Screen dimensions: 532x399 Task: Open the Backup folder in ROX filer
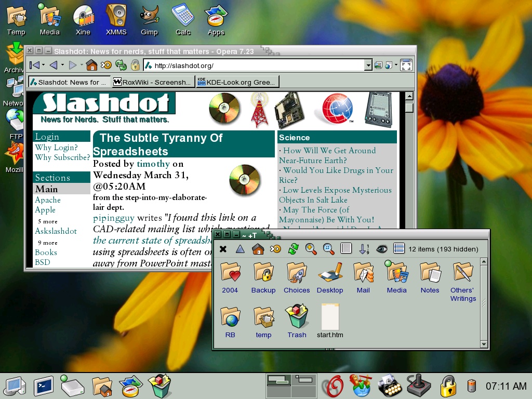263,278
